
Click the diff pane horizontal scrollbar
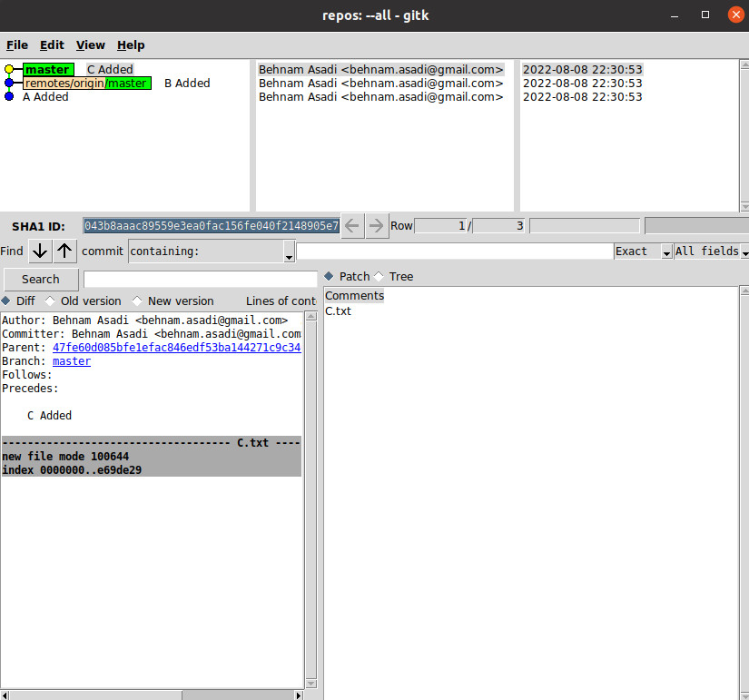(153, 695)
